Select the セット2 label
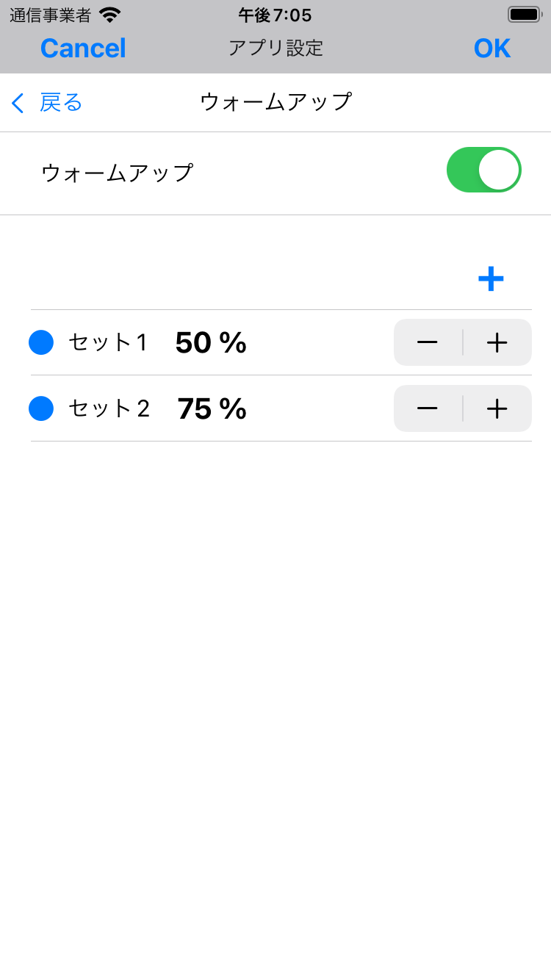 point(109,408)
